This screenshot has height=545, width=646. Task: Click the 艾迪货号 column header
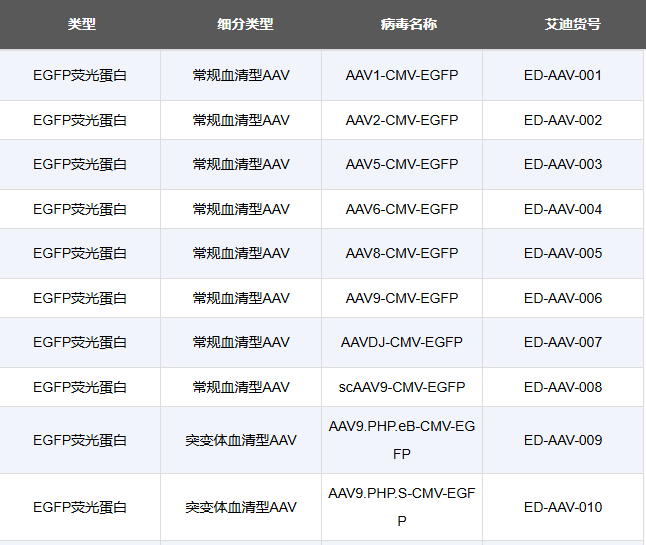coord(573,24)
